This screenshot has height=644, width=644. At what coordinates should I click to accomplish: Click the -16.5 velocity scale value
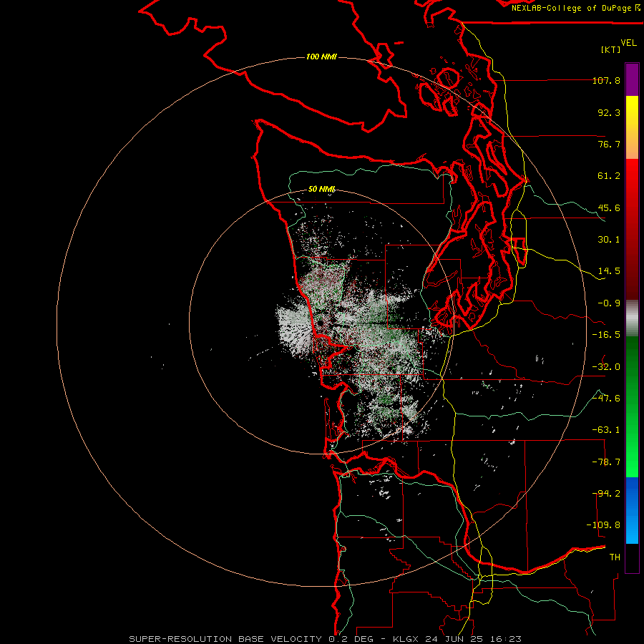click(x=606, y=335)
